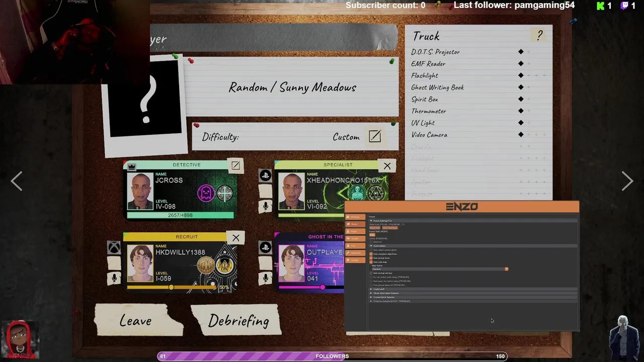Mute the microphone of the OUTPLAYER card
Screen dimensions: 644x362
(265, 278)
